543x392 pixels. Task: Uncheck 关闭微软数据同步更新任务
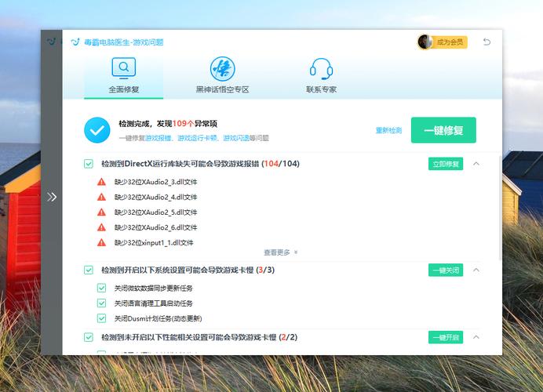(101, 288)
